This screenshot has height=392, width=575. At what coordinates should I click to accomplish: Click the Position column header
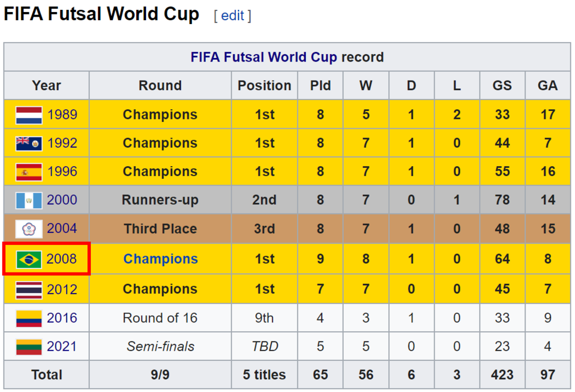[264, 86]
